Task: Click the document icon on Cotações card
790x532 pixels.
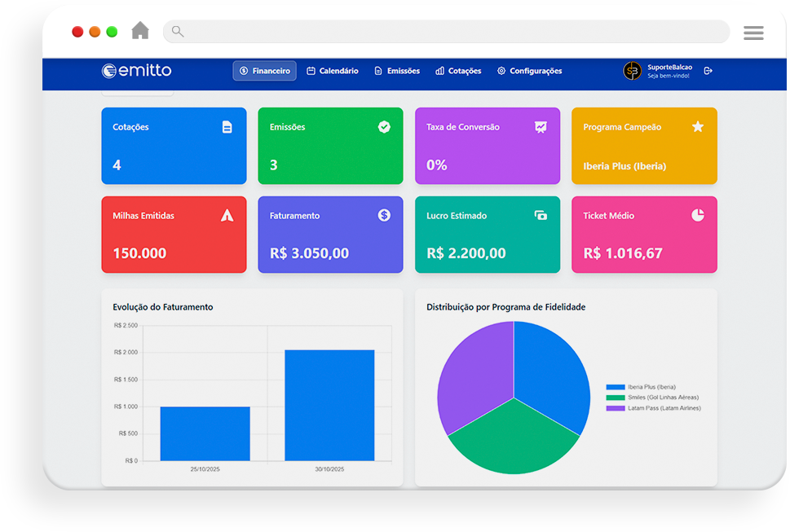Action: 227,127
